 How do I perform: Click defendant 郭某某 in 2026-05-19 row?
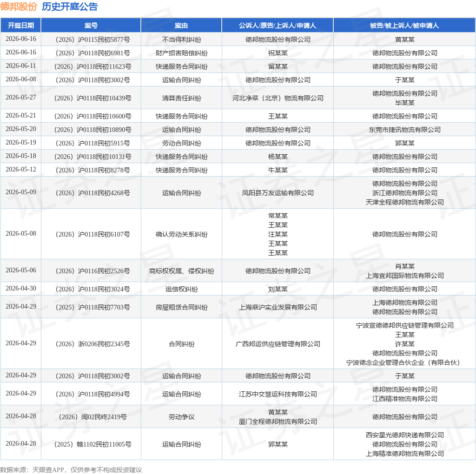[405, 143]
